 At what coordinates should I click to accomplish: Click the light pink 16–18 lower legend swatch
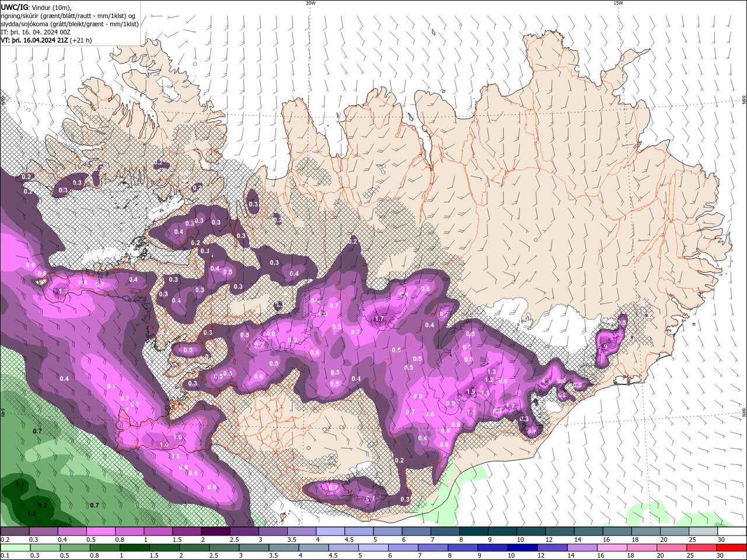click(x=613, y=548)
